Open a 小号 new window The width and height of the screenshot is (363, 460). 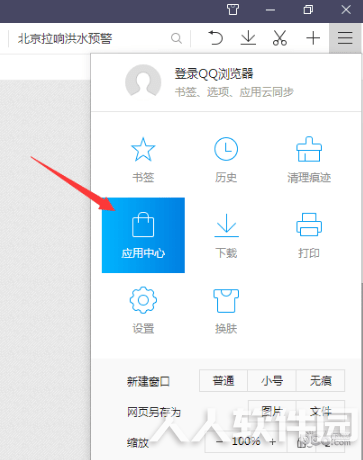pyautogui.click(x=272, y=380)
